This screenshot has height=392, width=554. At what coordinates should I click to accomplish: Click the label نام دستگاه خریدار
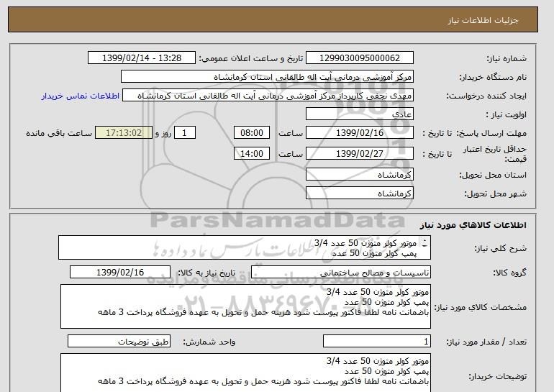tap(493, 77)
